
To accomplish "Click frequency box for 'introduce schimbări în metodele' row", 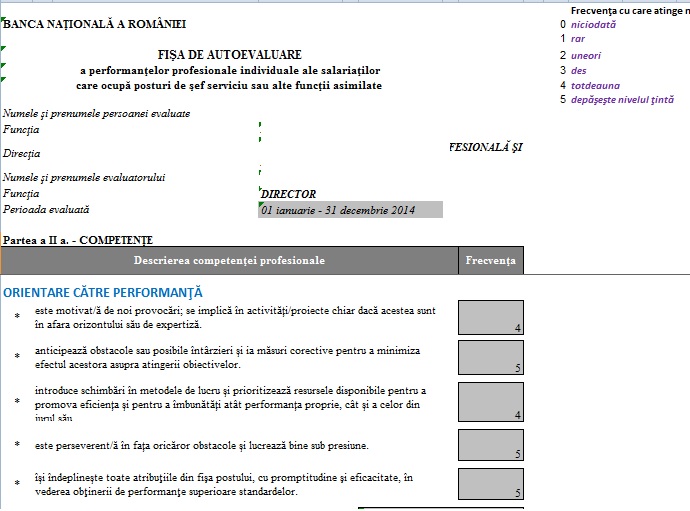I will [x=490, y=402].
